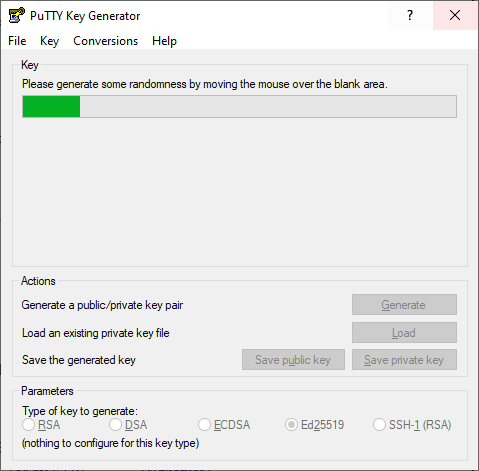The width and height of the screenshot is (479, 471).
Task: Click the window title bar text
Action: click(x=85, y=16)
